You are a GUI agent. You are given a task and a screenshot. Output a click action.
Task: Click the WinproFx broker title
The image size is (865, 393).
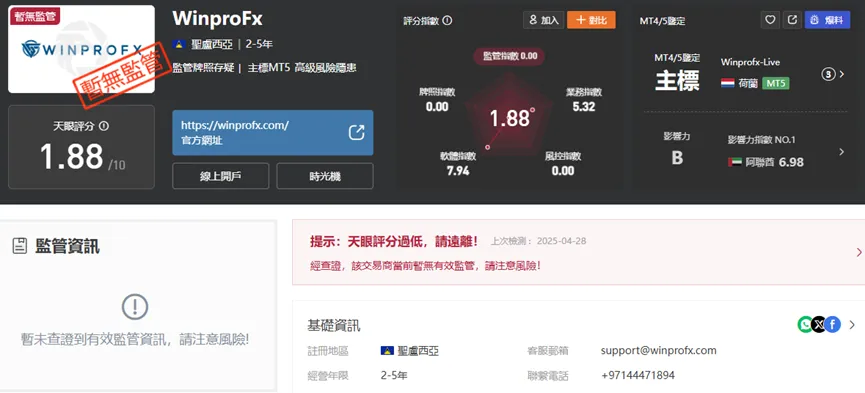tap(217, 19)
